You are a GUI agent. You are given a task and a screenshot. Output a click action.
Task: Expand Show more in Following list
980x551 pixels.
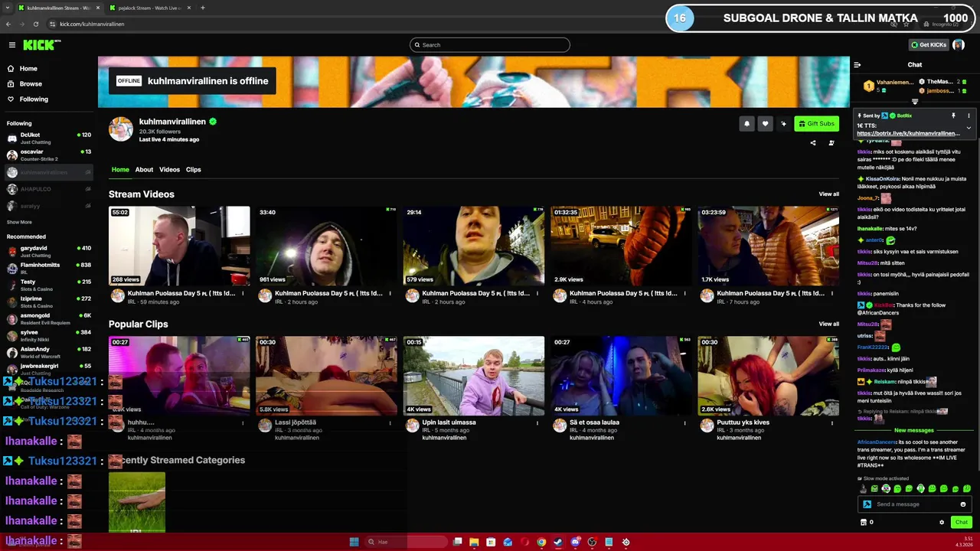(19, 223)
